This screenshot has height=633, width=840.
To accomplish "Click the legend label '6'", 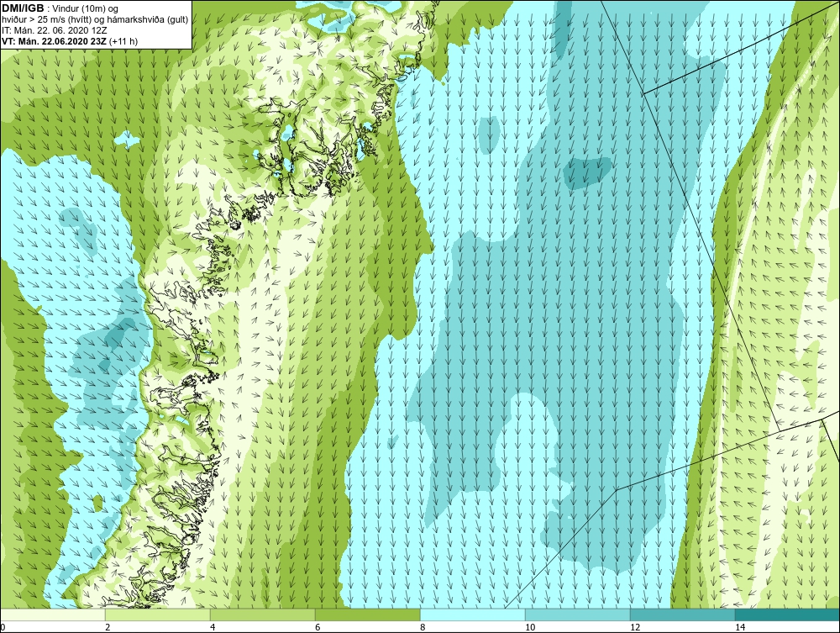I will coord(318,627).
